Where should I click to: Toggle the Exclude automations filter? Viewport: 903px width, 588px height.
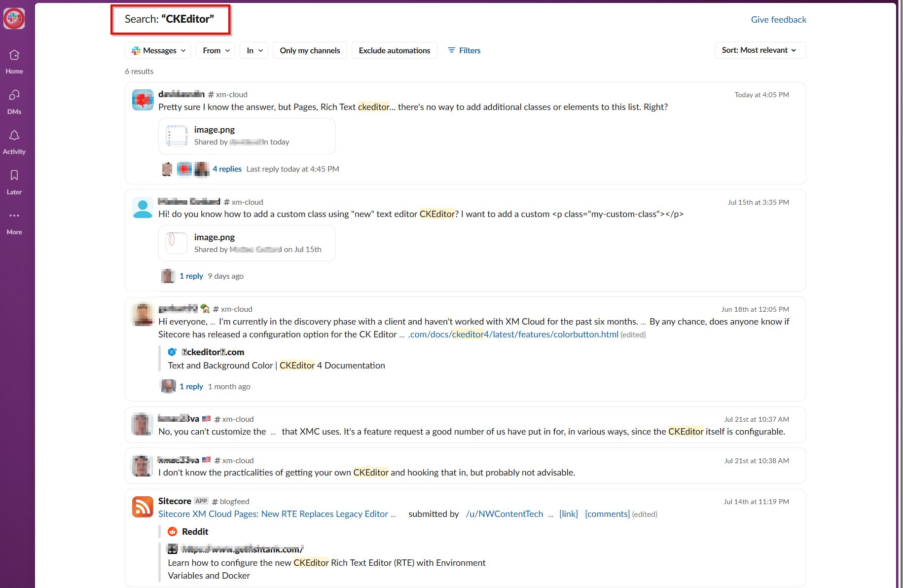(394, 50)
